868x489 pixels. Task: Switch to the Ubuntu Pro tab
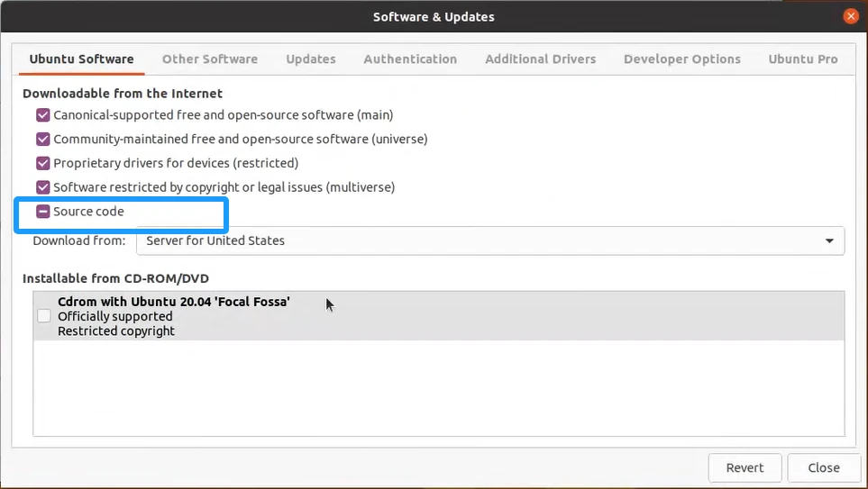click(x=802, y=59)
